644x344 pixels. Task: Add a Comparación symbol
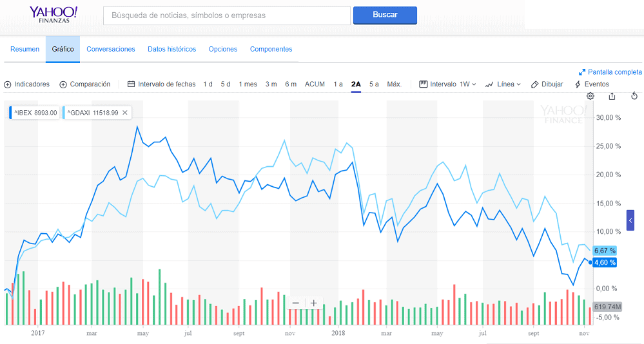(84, 84)
